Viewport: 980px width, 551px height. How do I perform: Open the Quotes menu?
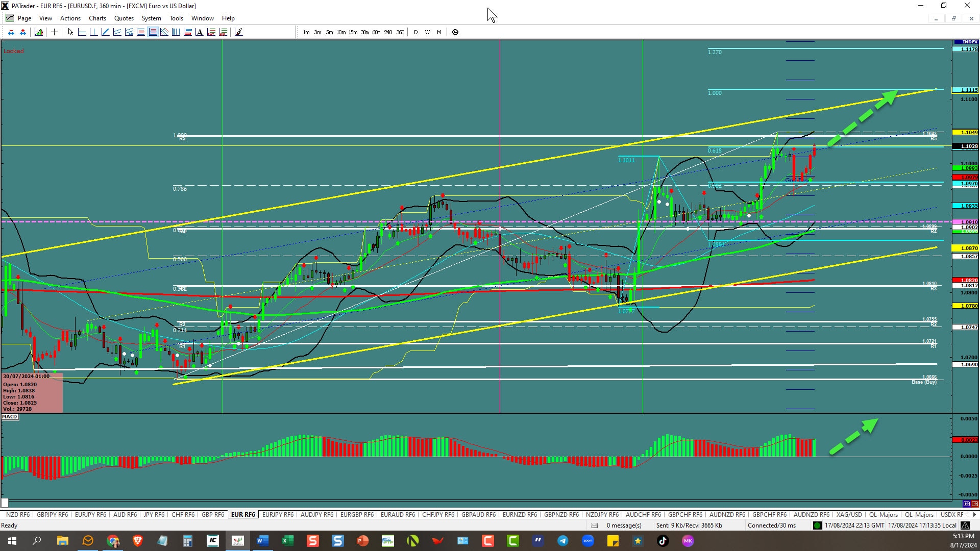point(124,18)
